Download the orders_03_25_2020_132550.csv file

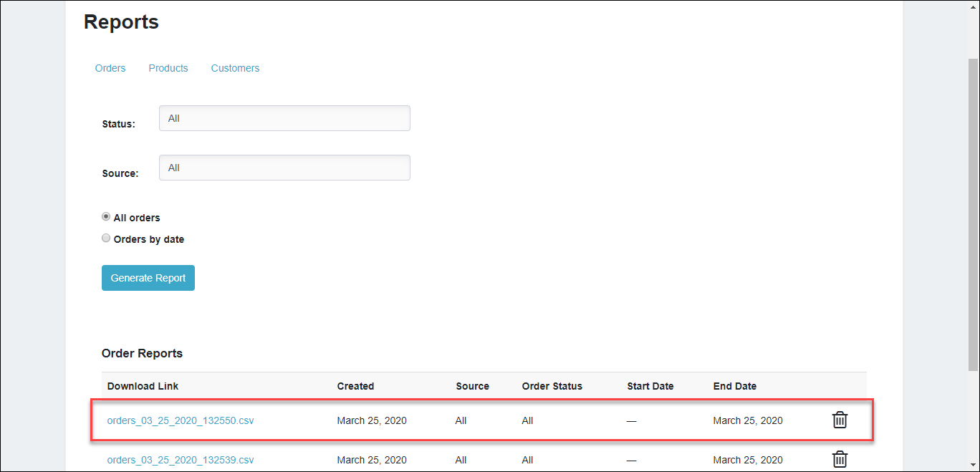[x=180, y=420]
